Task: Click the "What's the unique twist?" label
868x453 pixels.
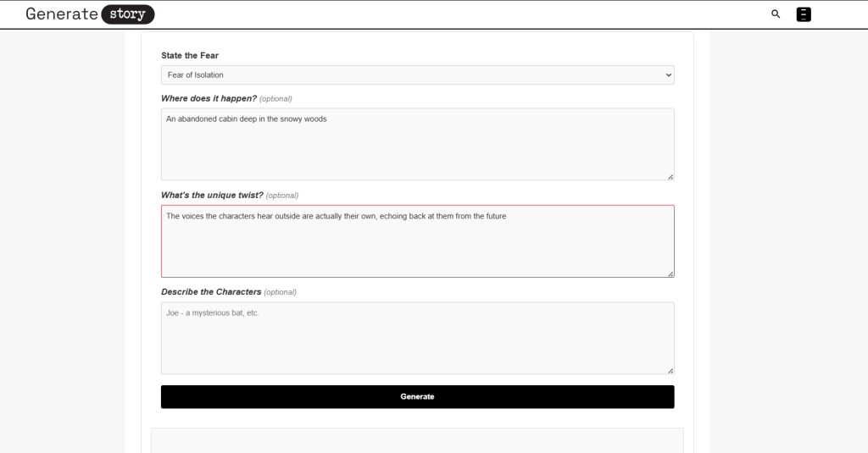Action: 212,196
